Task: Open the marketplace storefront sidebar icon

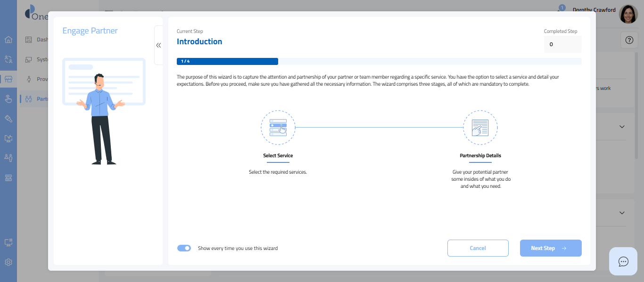Action: (8, 79)
